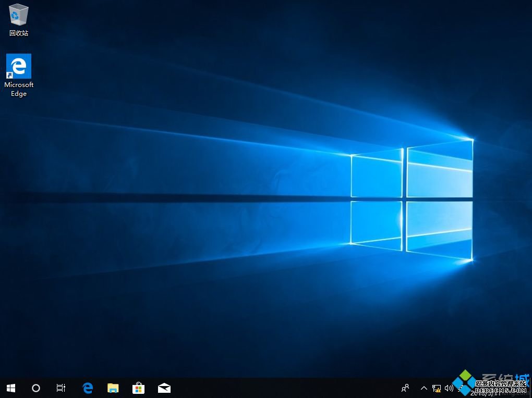Open the Windows Start menu
The height and width of the screenshot is (398, 532).
tap(11, 388)
